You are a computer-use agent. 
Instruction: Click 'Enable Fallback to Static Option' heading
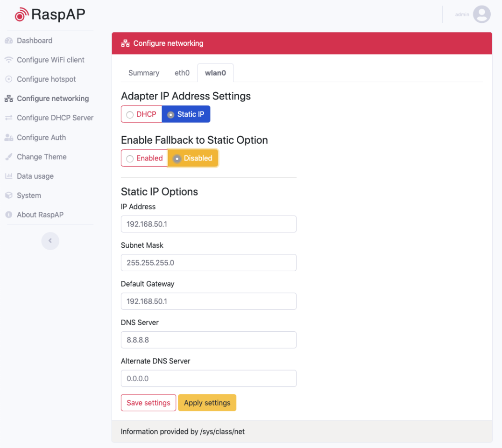pyautogui.click(x=194, y=140)
